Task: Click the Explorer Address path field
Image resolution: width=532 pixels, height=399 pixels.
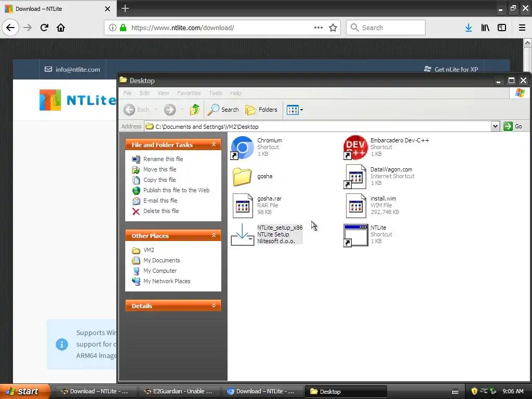Action: (x=317, y=127)
